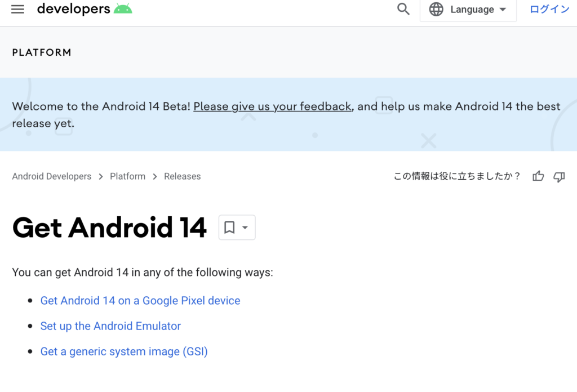Expand the bookmark dropdown caret
Screen dimensions: 577x392
(245, 228)
